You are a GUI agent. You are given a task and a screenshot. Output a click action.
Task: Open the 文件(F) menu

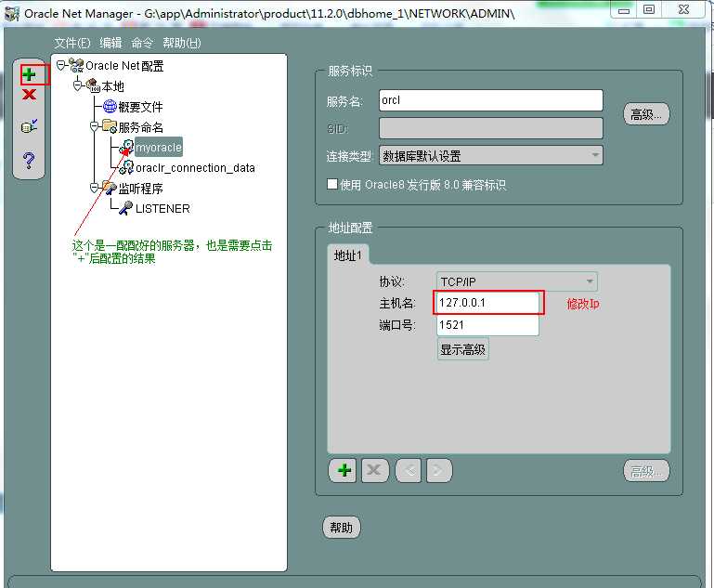click(72, 43)
